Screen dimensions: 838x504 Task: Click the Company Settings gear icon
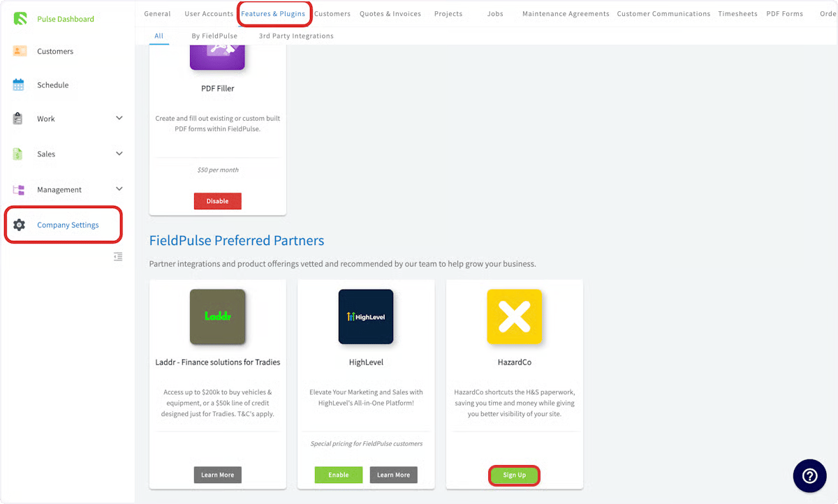(20, 225)
